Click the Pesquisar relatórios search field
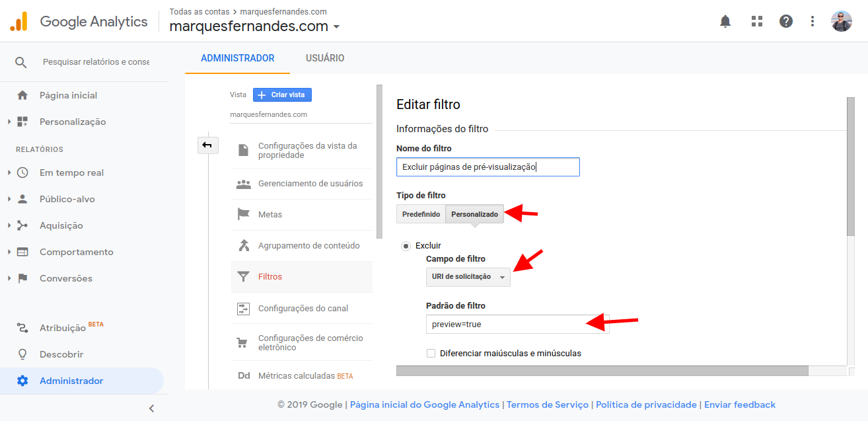Viewport: 868px width, 421px height. (96, 62)
